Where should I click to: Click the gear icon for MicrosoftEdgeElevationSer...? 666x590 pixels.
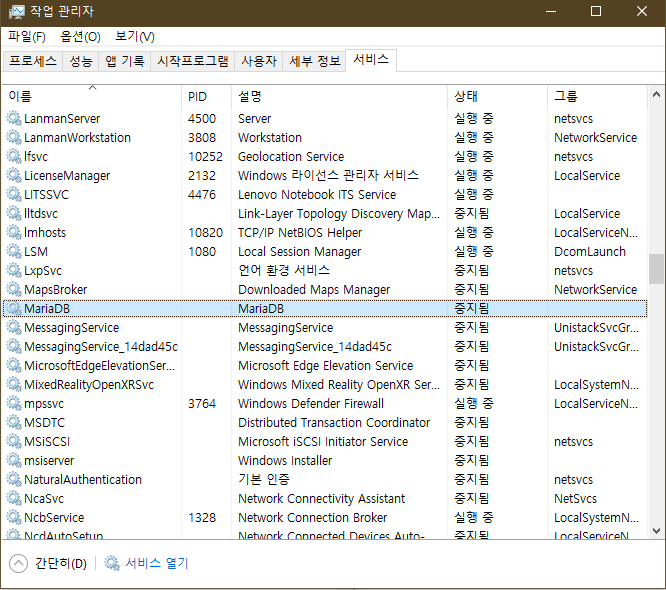pos(14,365)
